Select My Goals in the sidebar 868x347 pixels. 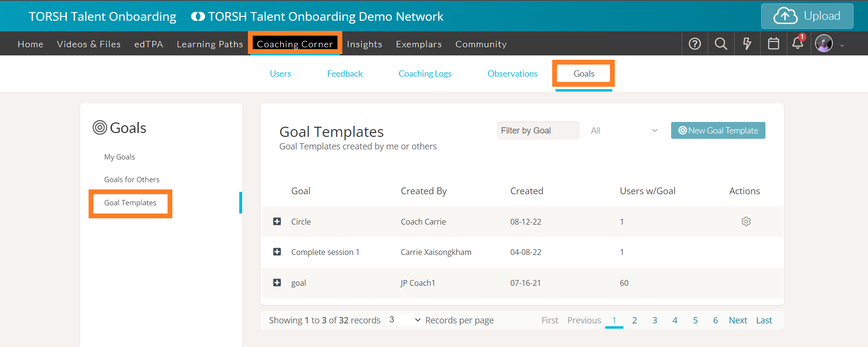[x=119, y=157]
